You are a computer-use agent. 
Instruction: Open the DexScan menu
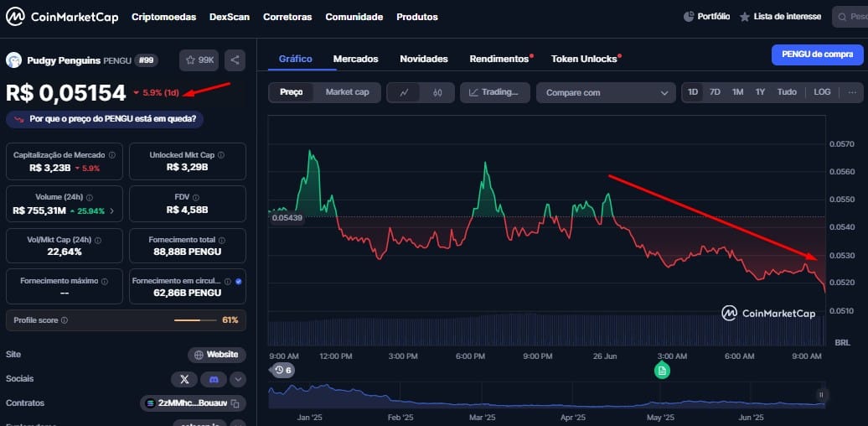pos(230,17)
